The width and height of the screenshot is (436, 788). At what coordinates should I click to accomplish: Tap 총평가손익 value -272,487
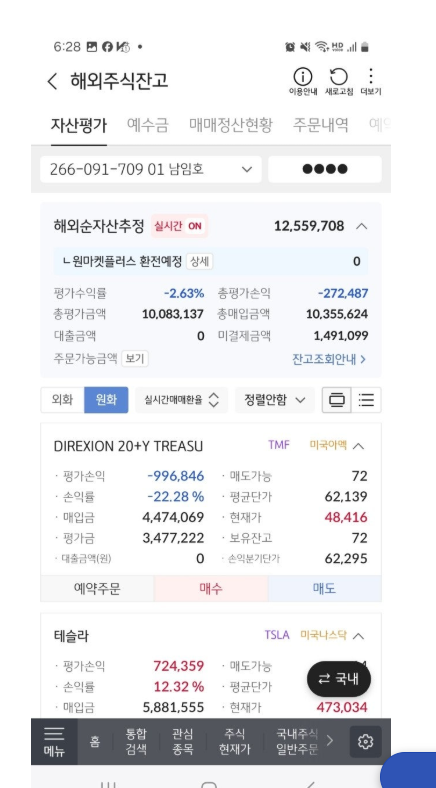(x=343, y=293)
